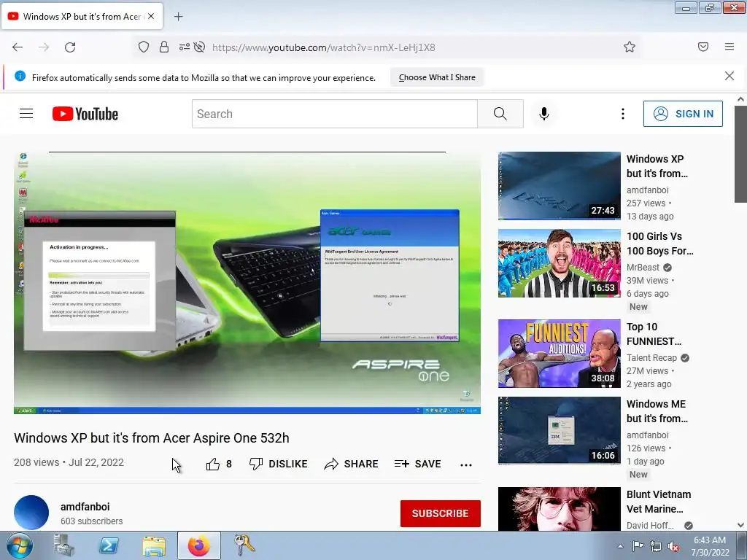Open the SHARE option for the video

click(351, 464)
